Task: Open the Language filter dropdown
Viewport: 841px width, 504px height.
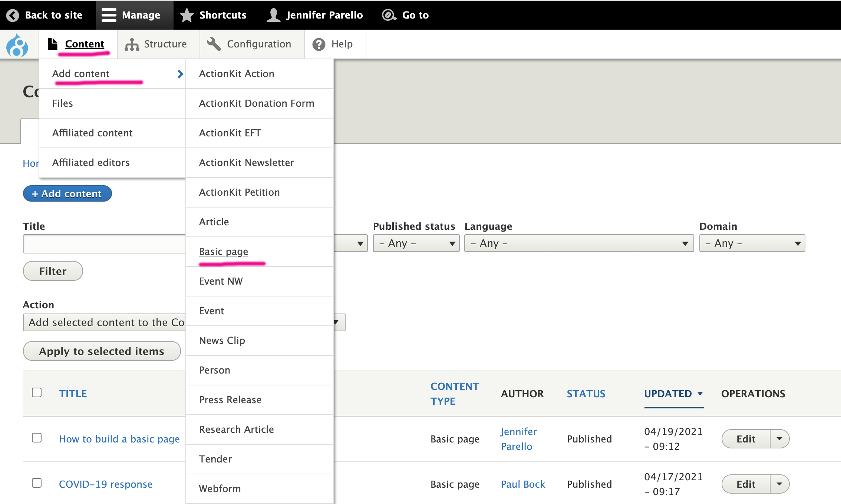Action: click(x=579, y=243)
